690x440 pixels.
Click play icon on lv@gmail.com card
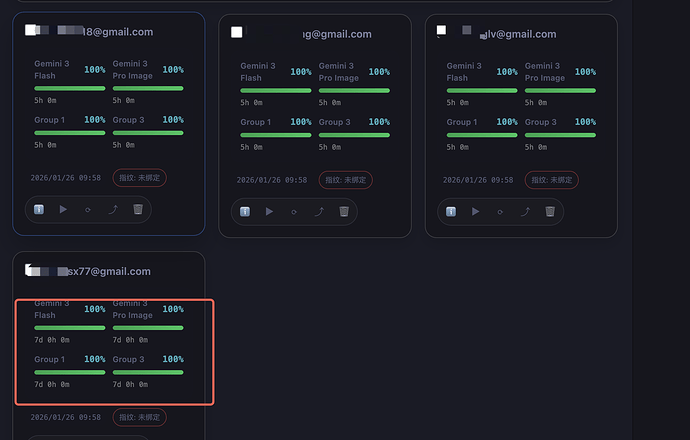(x=475, y=212)
